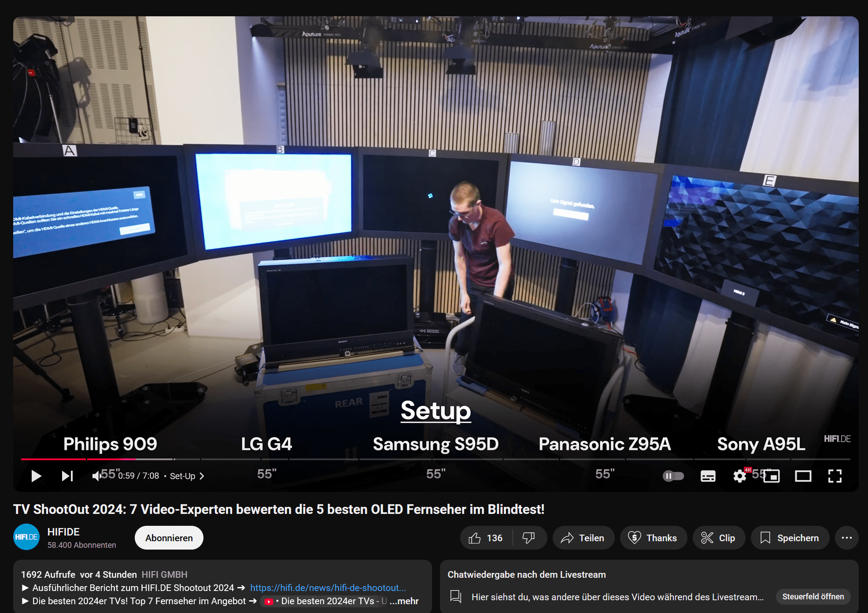The image size is (868, 613).
Task: Toggle the autoplay switch
Action: pos(673,476)
